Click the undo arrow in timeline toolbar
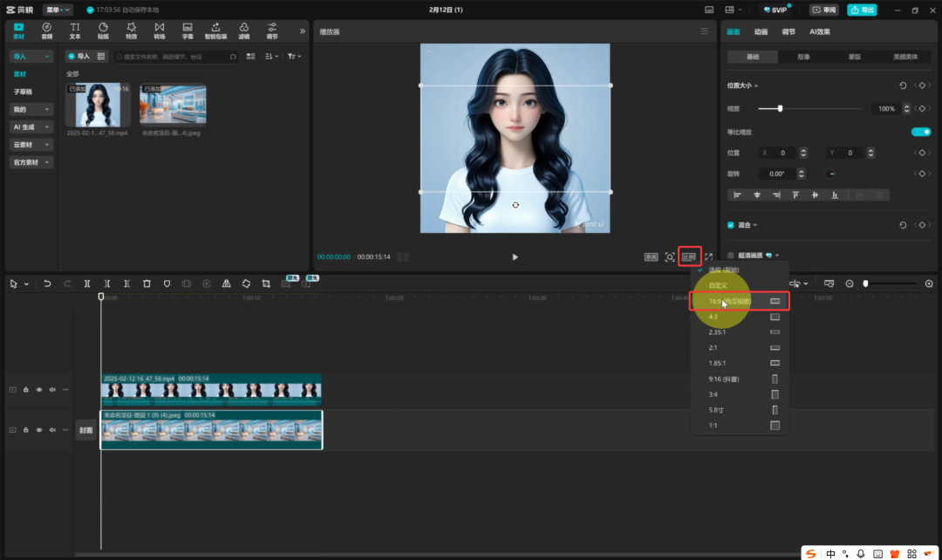 (47, 283)
